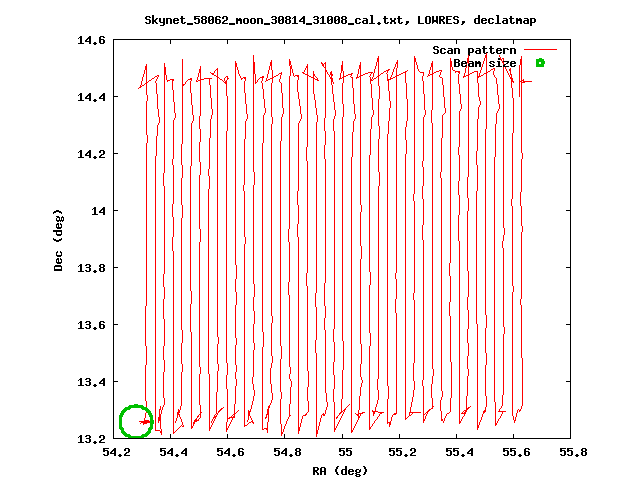The height and width of the screenshot is (480, 640).
Task: Click the 14.2 Dec tick label
Action: [x=91, y=154]
